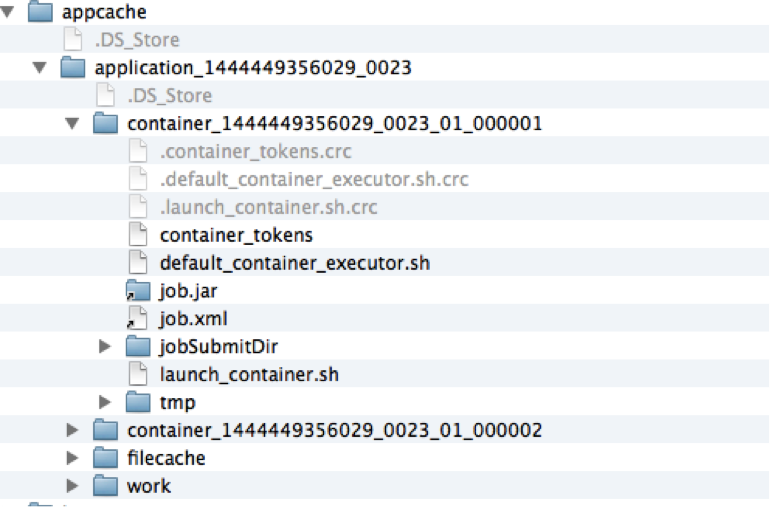
Task: Select the appcache folder name
Action: (x=104, y=12)
